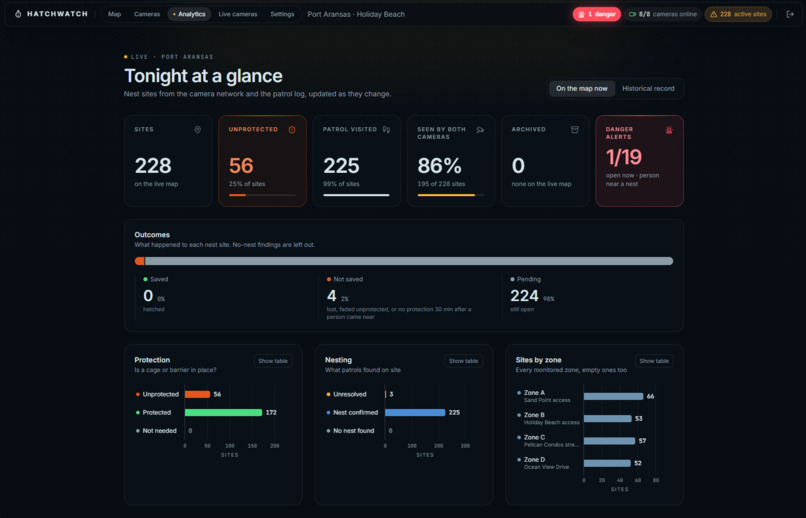
Task: Open the Cameras tab
Action: 147,14
